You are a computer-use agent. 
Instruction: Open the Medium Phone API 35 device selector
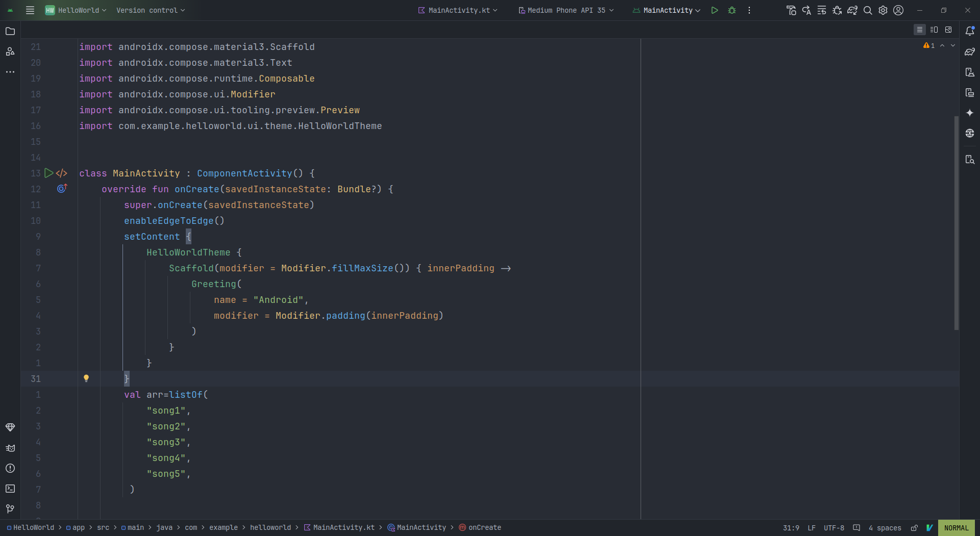(x=566, y=10)
